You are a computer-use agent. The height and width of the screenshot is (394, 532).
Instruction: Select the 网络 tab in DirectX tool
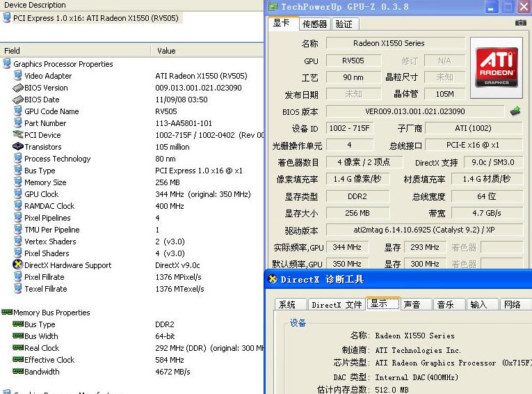pos(516,304)
